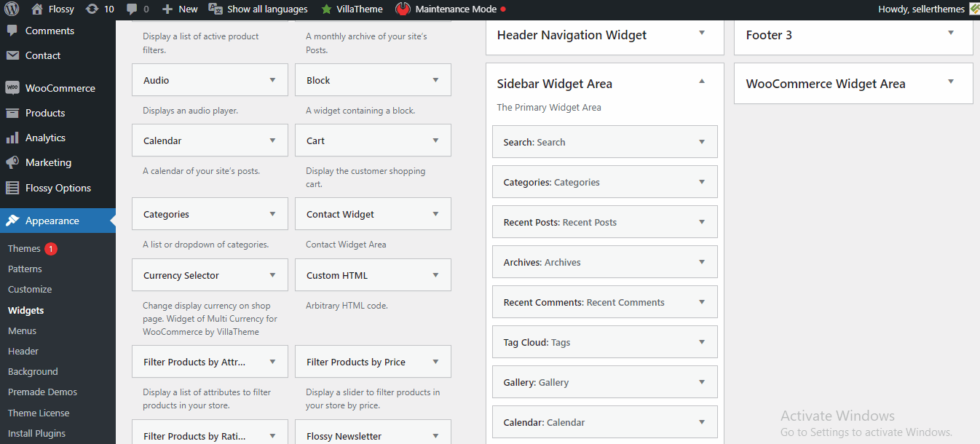The image size is (980, 444).
Task: Expand the Recent Posts sidebar widget
Action: tap(702, 222)
